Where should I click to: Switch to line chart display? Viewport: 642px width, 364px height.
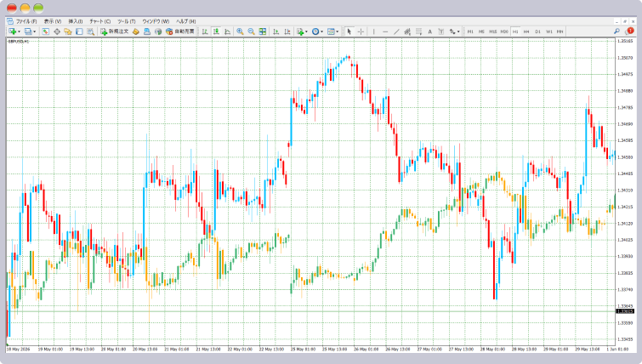[227, 31]
